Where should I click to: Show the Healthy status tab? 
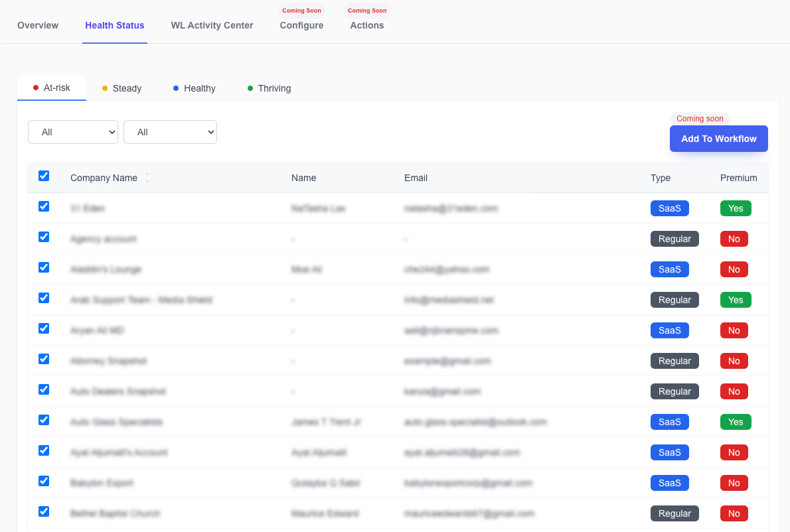195,89
